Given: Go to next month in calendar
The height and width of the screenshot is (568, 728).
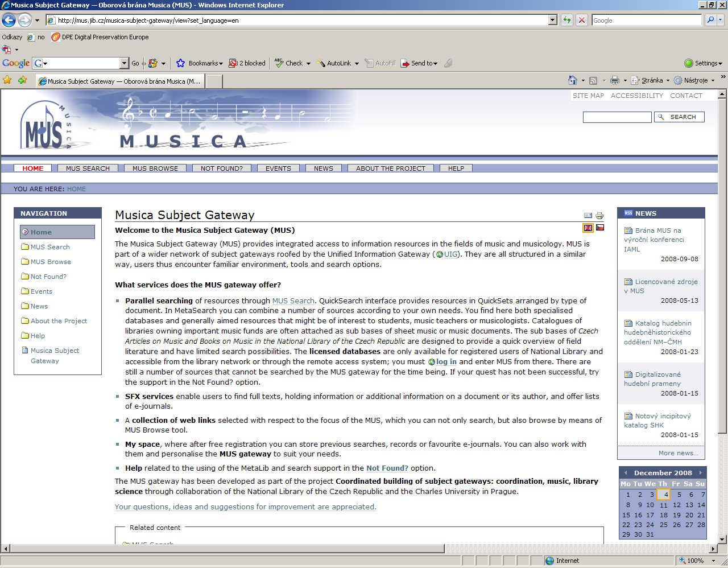Looking at the screenshot, I should tap(701, 473).
